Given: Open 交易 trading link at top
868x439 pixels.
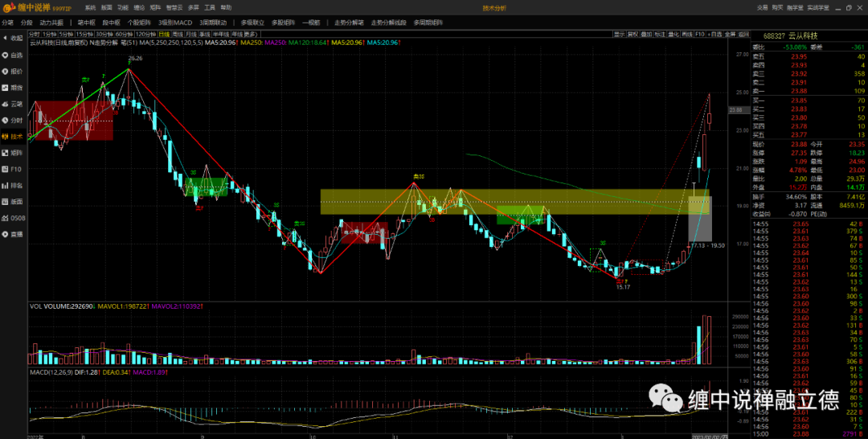Looking at the screenshot, I should point(763,8).
